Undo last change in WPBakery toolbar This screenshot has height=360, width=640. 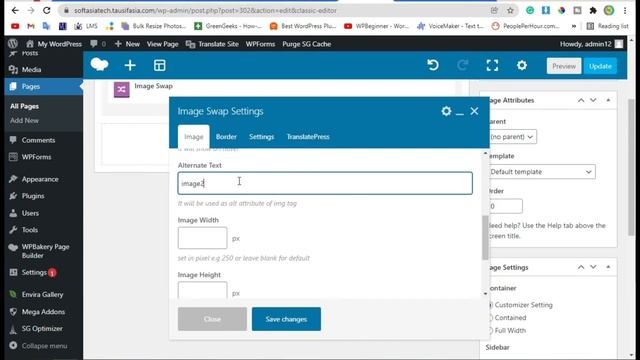433,65
